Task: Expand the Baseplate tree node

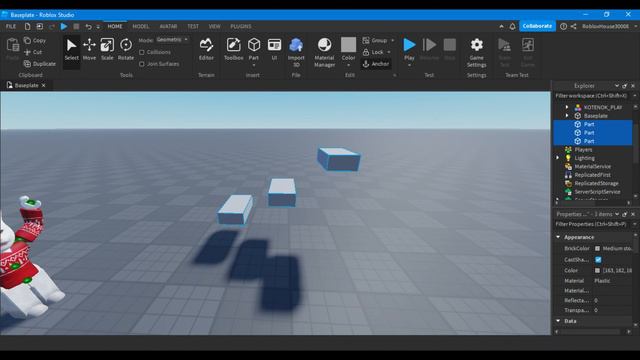Action: point(567,116)
